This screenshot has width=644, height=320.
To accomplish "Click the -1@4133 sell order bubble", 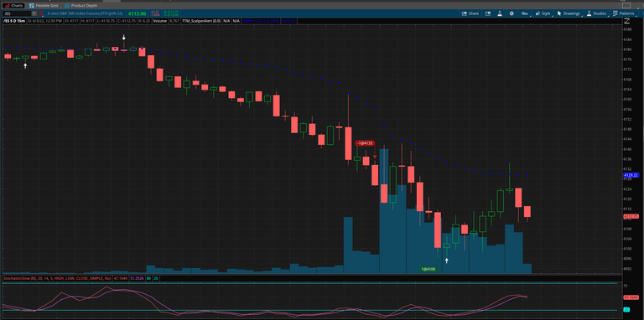I will pyautogui.click(x=365, y=143).
